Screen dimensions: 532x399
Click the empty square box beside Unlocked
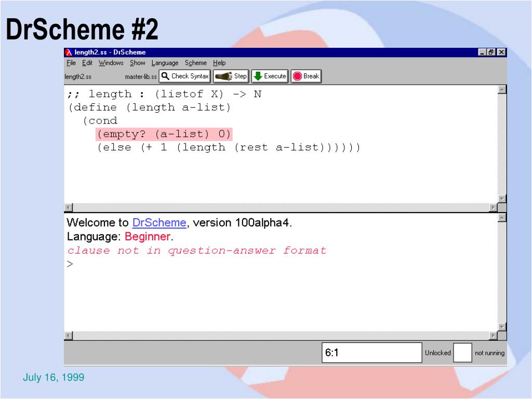(x=463, y=353)
